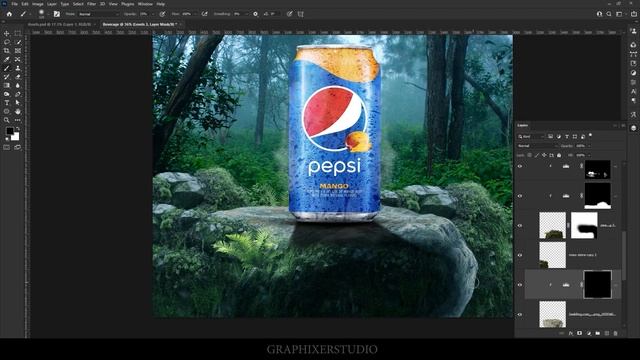
Task: Open the layer blend mode dropdown
Action: click(537, 146)
